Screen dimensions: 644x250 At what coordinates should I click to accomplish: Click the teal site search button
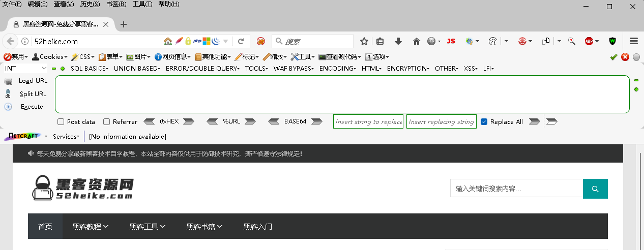point(595,189)
